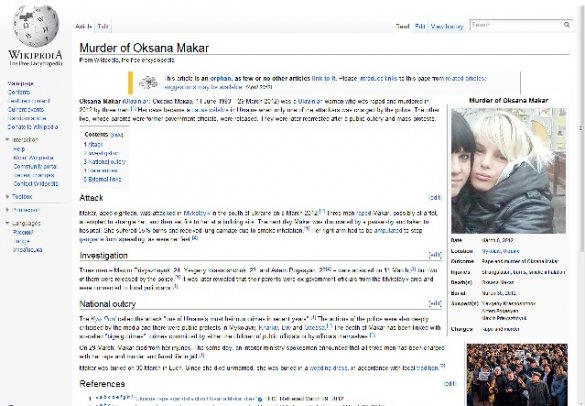
Task: Open the Donate to Wikipedia link
Action: [33, 127]
